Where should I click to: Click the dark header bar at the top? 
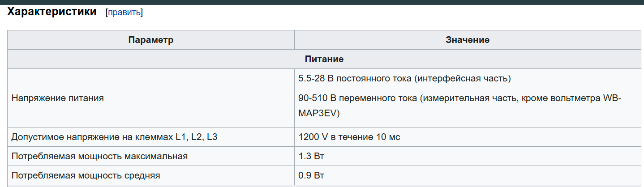(x=322, y=2)
